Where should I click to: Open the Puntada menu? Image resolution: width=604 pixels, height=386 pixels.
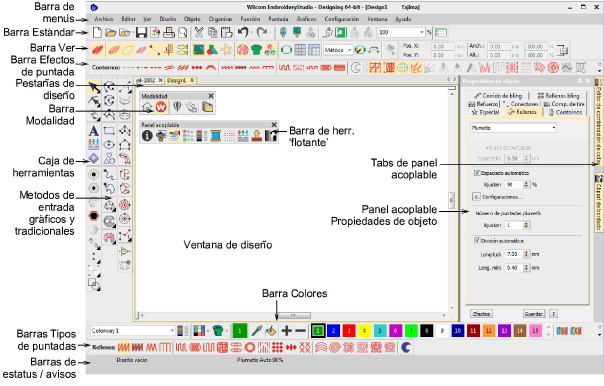[x=278, y=19]
